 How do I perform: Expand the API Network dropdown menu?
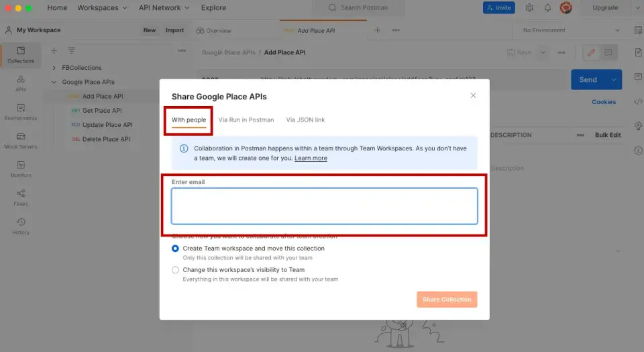coord(164,8)
